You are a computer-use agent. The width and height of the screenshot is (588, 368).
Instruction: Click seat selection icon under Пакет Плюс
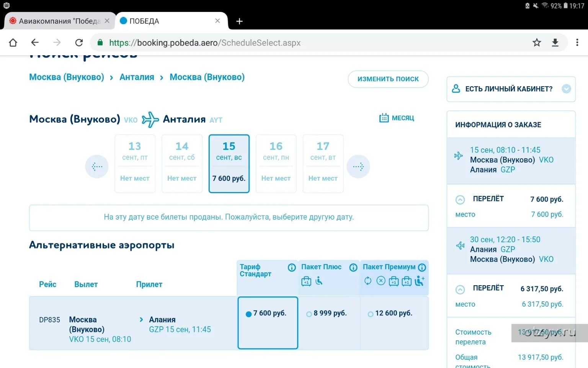pos(319,281)
